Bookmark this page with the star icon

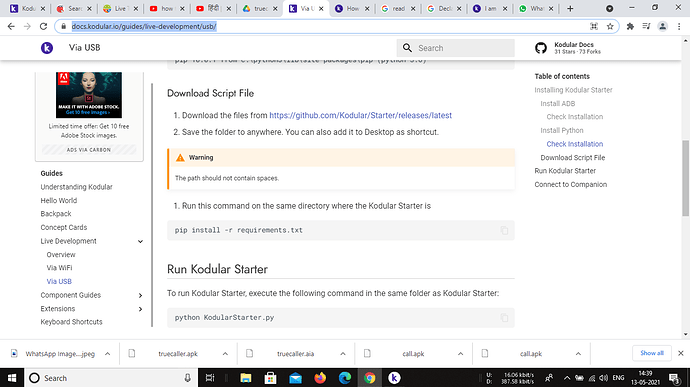coord(610,26)
